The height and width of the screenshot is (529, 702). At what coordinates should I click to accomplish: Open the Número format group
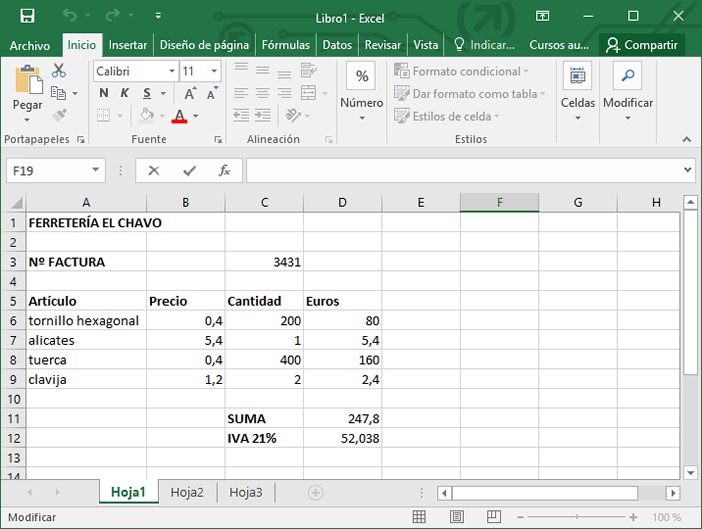pyautogui.click(x=362, y=93)
